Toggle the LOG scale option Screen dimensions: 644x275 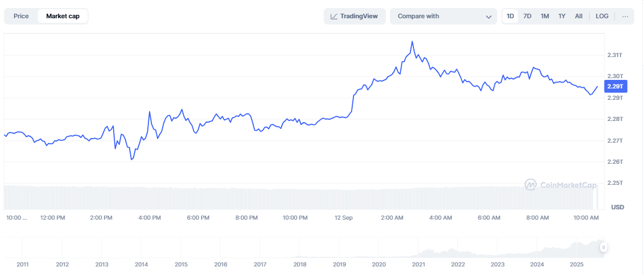pos(602,17)
